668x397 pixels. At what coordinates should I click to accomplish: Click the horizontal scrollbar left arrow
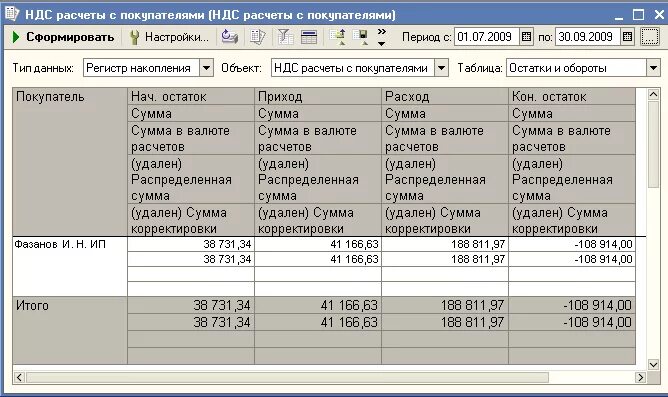click(x=19, y=377)
